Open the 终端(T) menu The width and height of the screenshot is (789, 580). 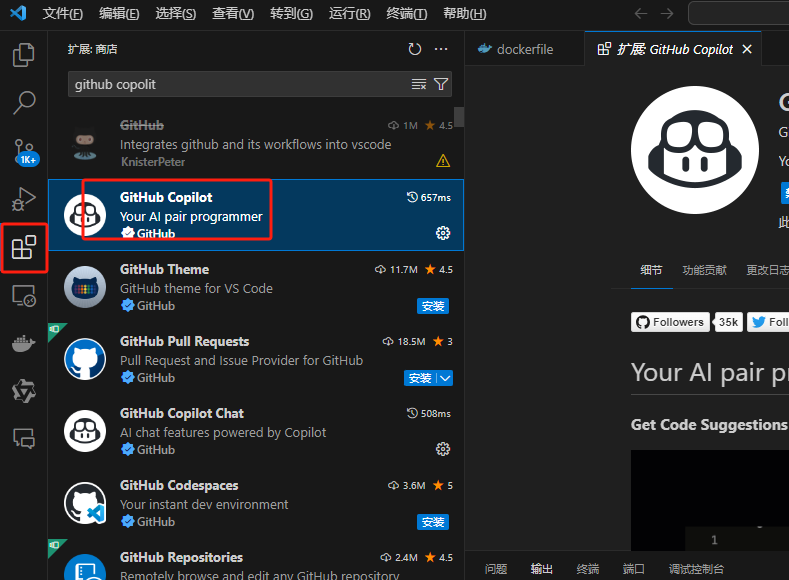[407, 14]
